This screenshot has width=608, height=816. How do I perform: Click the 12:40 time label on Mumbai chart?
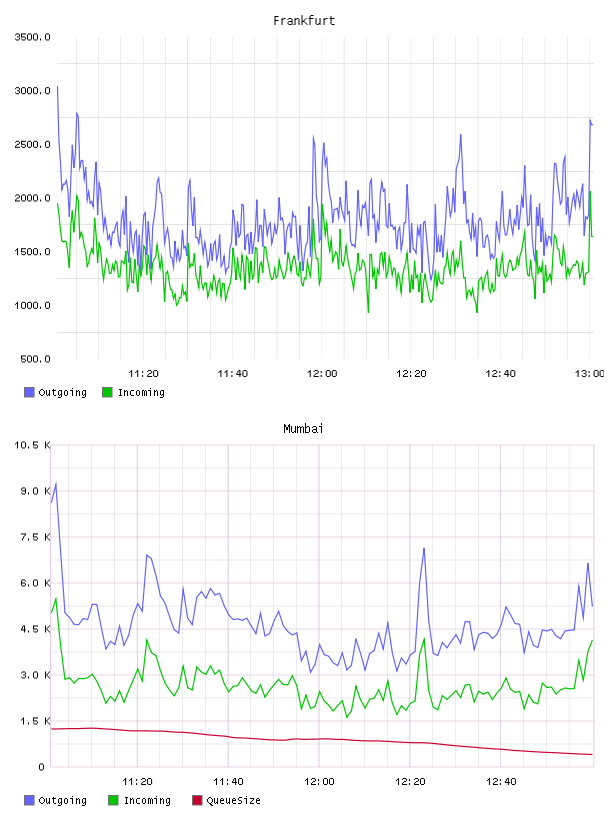click(501, 782)
